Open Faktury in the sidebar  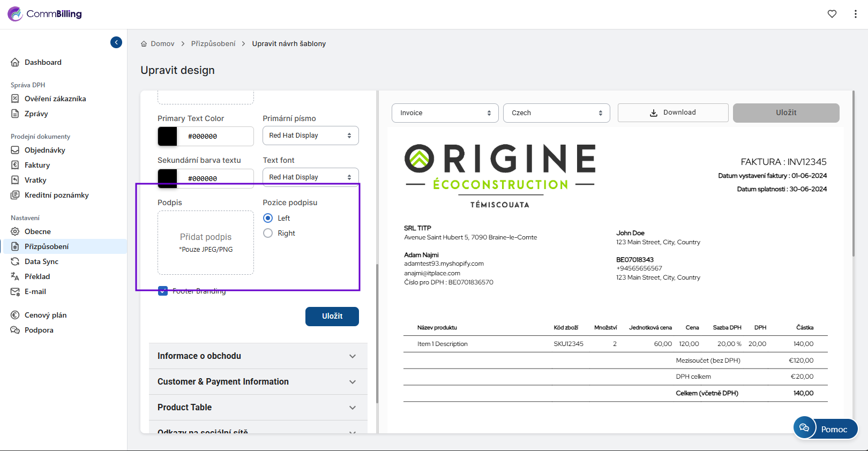point(37,165)
